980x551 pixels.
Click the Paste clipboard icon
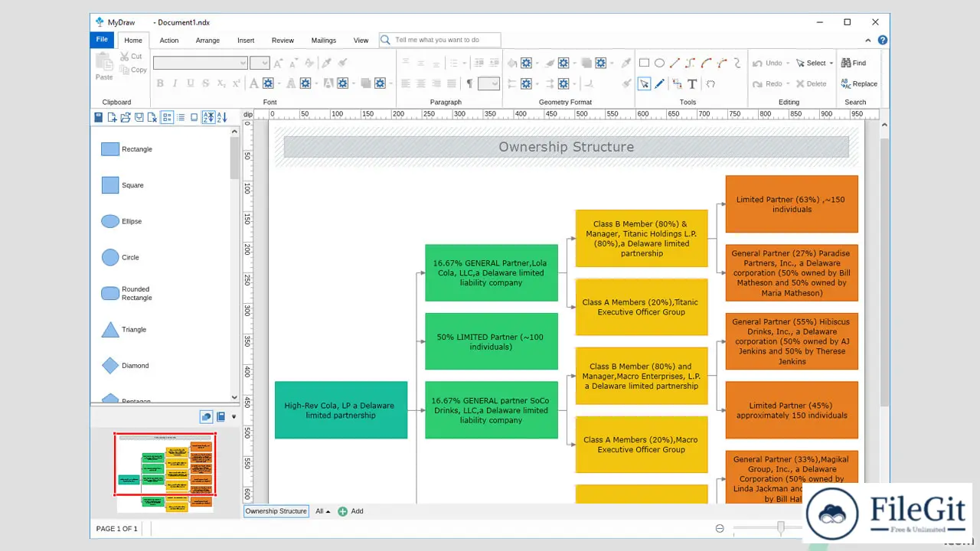104,67
